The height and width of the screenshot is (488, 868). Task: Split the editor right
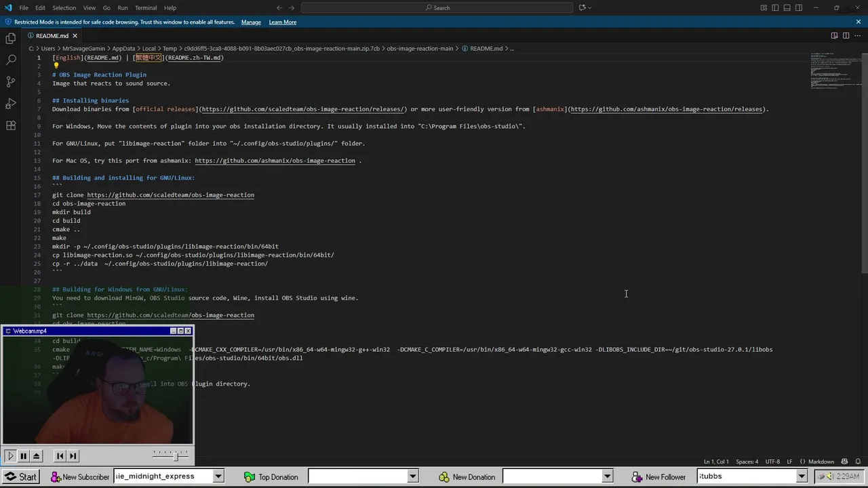point(846,35)
